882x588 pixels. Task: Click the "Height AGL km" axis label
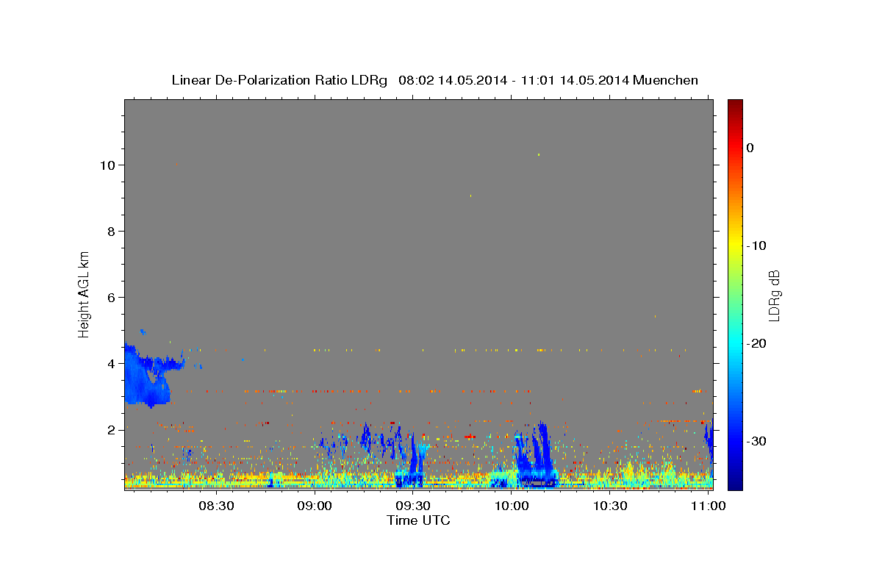coord(85,293)
